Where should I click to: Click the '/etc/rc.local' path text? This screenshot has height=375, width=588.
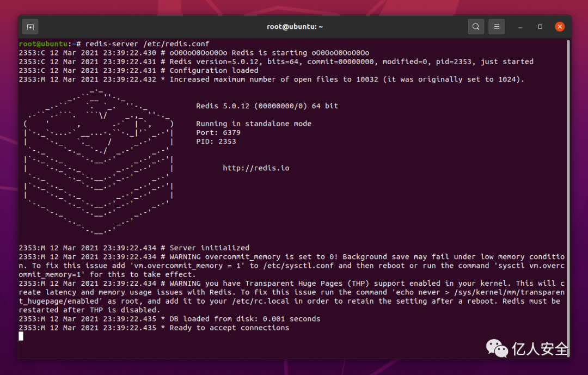point(261,301)
